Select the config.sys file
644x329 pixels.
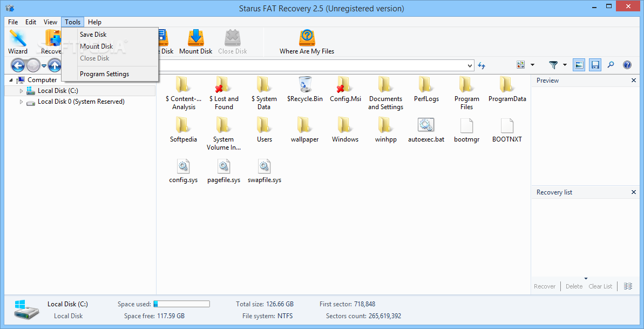[x=183, y=171]
